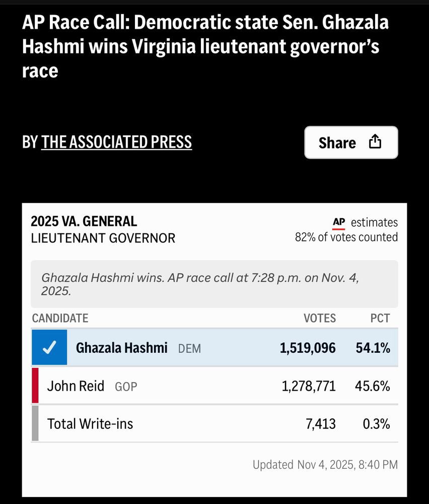Click the PCT column header
This screenshot has width=429, height=504.
coord(380,318)
